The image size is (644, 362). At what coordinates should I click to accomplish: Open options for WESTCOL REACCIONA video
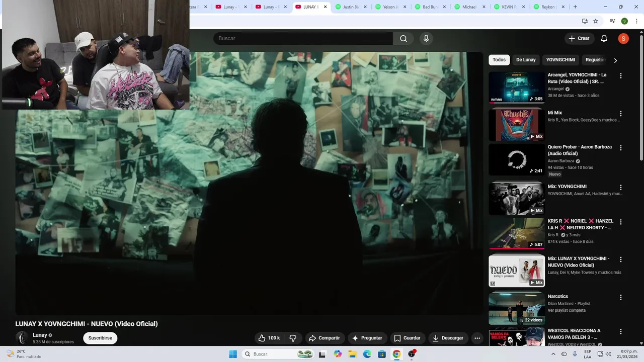[x=620, y=331]
